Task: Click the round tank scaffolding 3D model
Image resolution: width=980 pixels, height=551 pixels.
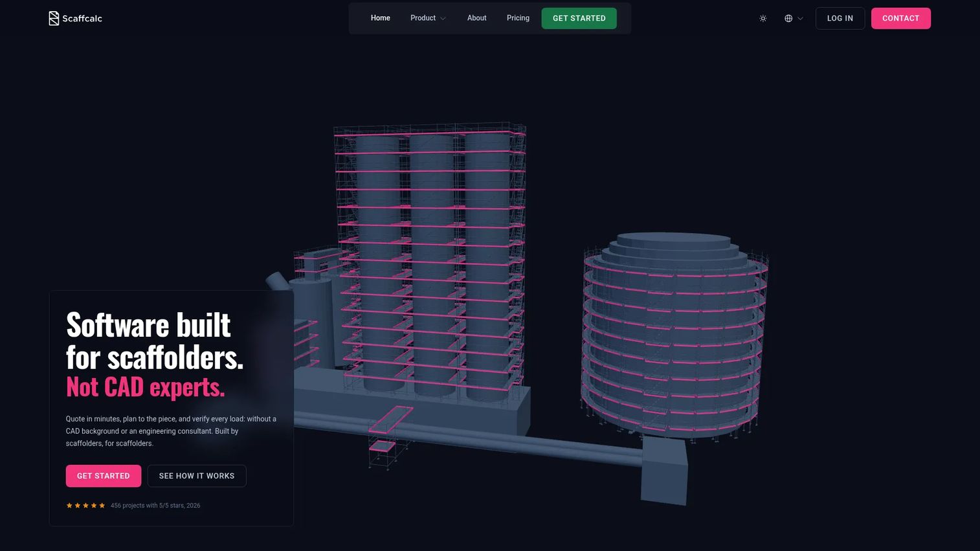Action: point(674,337)
